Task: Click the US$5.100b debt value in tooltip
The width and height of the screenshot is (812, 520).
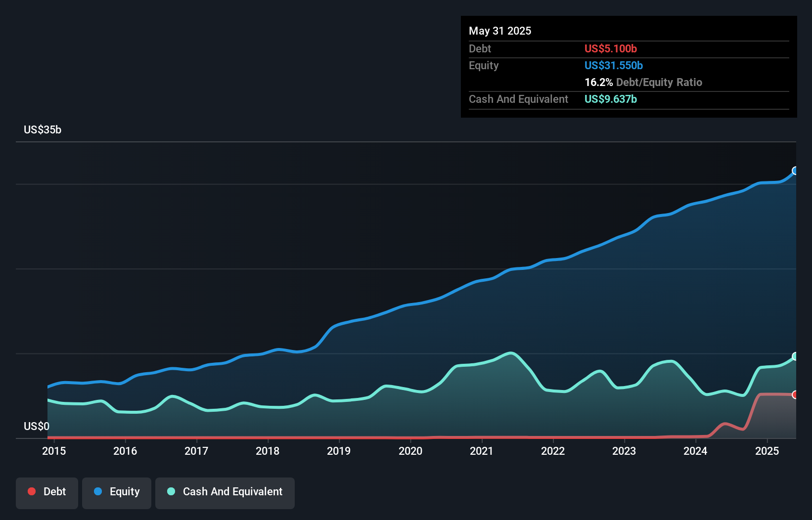Action: pos(610,48)
